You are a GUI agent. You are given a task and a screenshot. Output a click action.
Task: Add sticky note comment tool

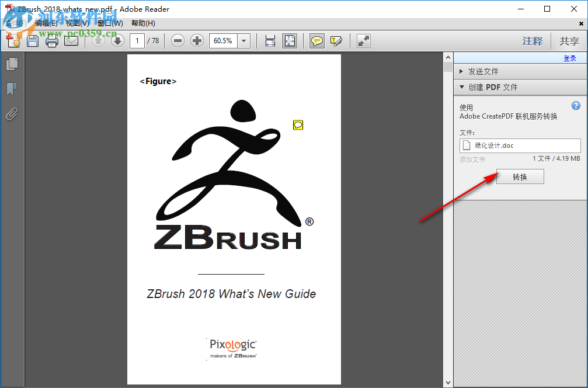[x=317, y=40]
